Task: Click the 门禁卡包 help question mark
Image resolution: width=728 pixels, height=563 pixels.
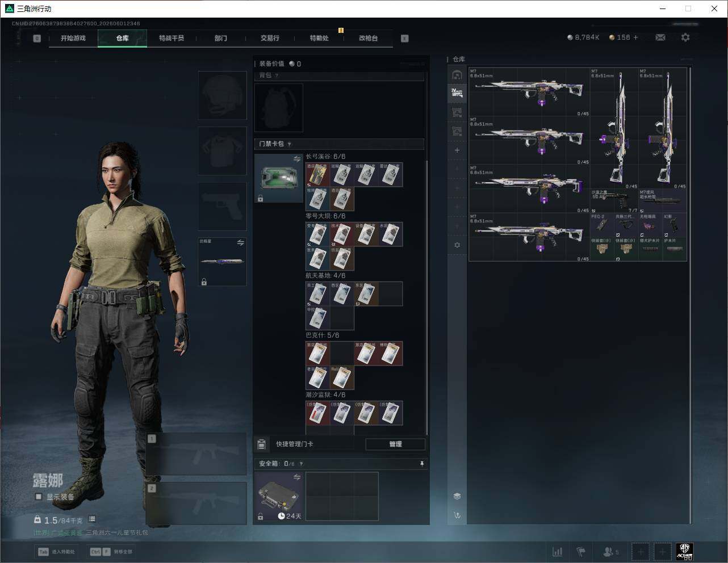Action: (290, 144)
